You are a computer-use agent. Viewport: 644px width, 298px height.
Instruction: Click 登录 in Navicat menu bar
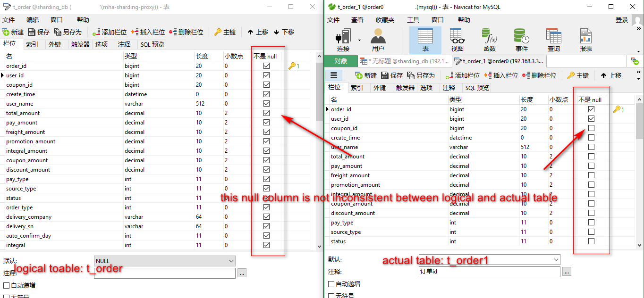pyautogui.click(x=621, y=20)
